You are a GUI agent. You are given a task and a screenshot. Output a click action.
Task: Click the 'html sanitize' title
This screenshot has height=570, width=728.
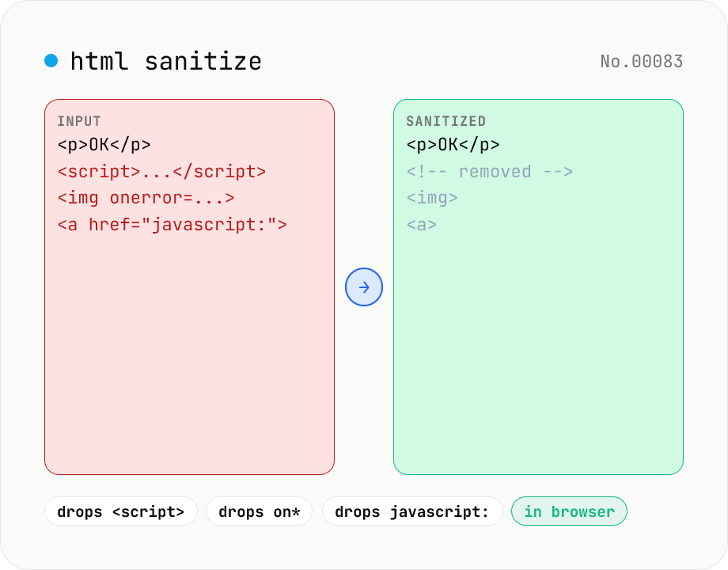tap(166, 61)
